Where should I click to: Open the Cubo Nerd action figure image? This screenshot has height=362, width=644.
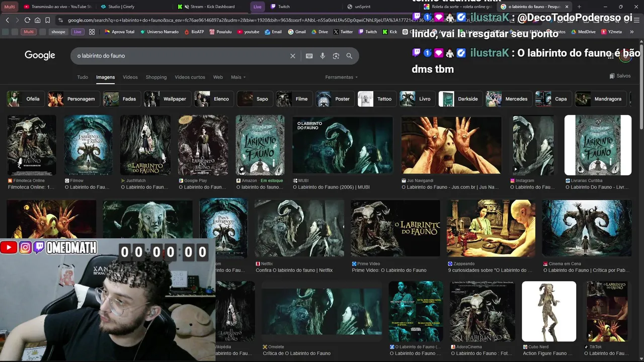(x=549, y=311)
